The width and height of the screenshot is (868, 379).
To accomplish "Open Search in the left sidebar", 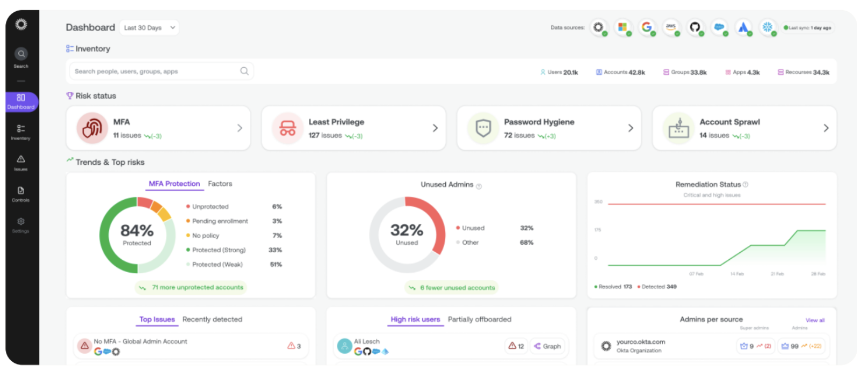I will tap(21, 57).
